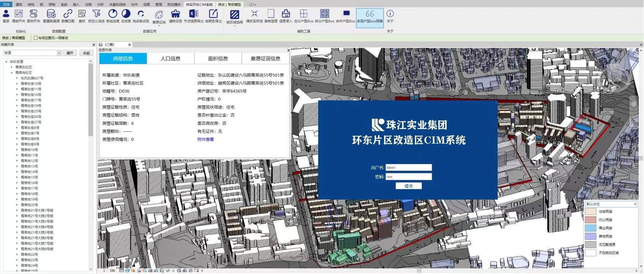Image resolution: width=644 pixels, height=274 pixels.
Task: Open the 附件查看 link
Action: [x=205, y=139]
